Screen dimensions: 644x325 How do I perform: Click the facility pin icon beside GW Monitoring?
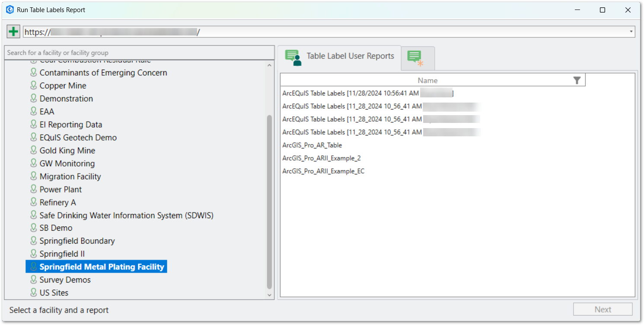[34, 163]
